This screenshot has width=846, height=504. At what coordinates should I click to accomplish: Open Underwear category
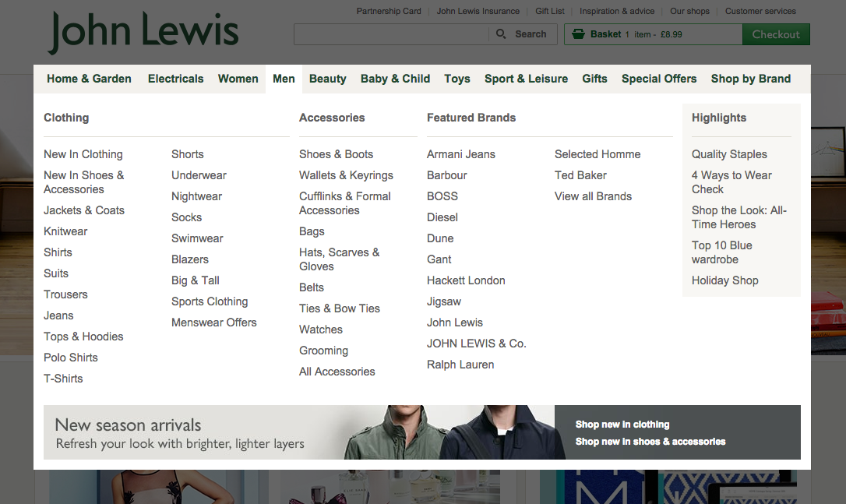click(x=199, y=175)
